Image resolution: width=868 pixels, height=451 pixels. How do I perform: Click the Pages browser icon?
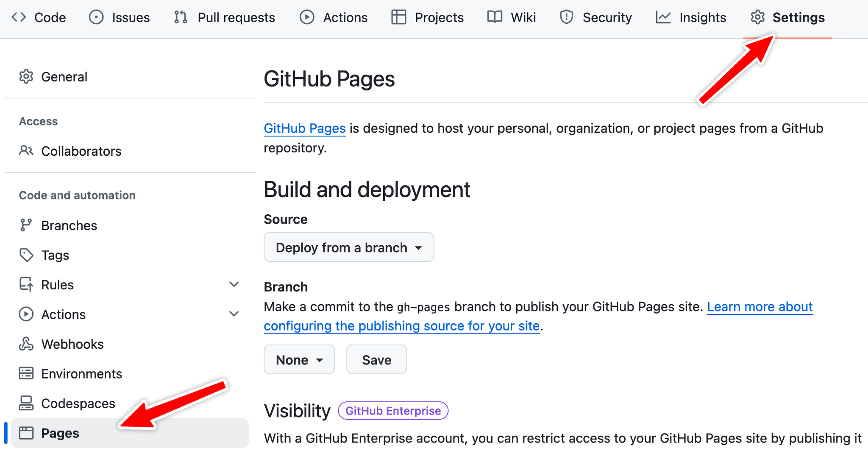[x=26, y=433]
